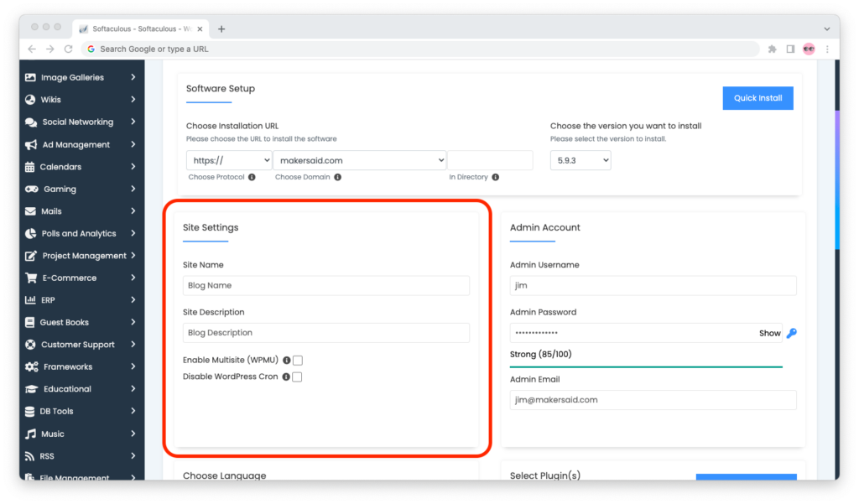This screenshot has width=859, height=504.
Task: Click the DB Tools database icon
Action: [29, 412]
